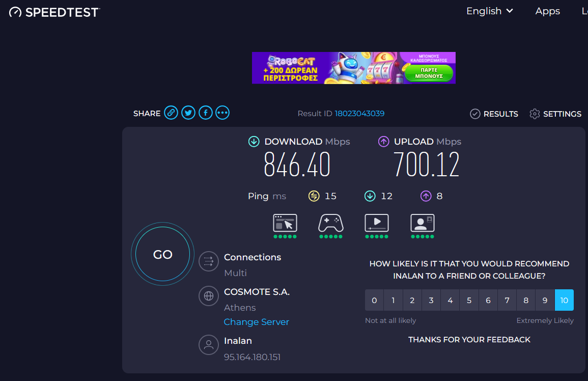This screenshot has width=588, height=381.
Task: Open more share options icon
Action: tap(222, 113)
